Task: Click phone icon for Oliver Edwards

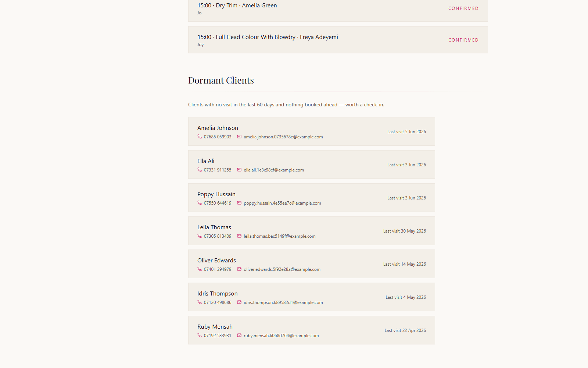Action: 200,269
